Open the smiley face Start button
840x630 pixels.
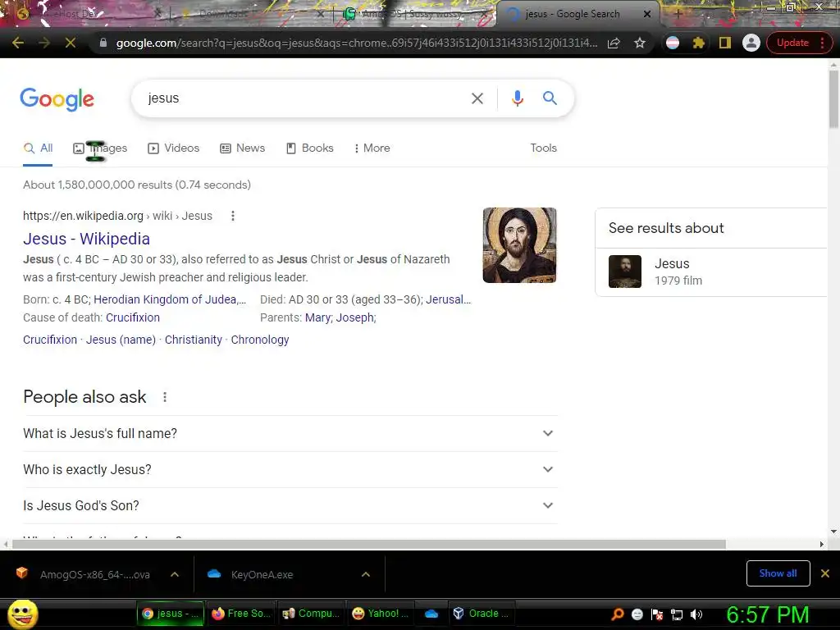coord(22,614)
